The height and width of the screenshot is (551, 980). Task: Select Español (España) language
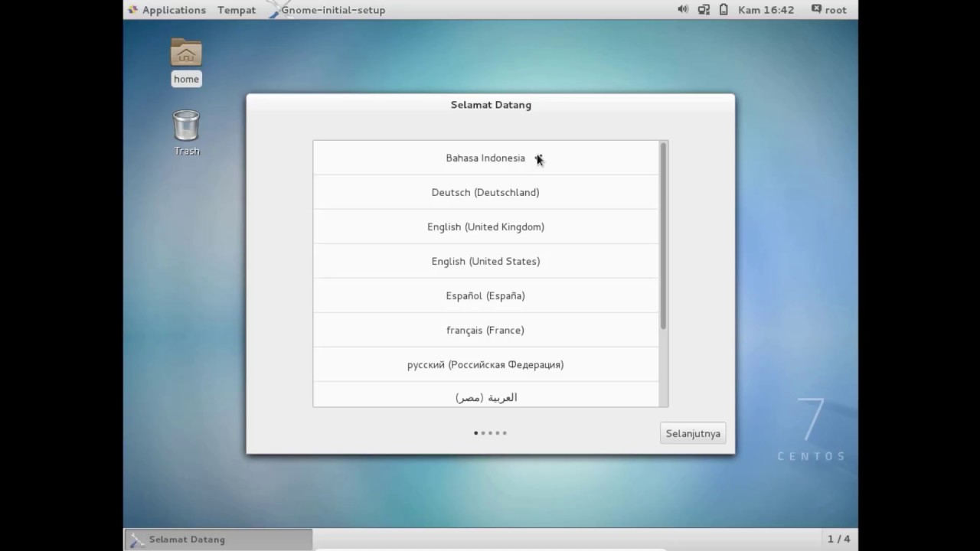pos(485,295)
